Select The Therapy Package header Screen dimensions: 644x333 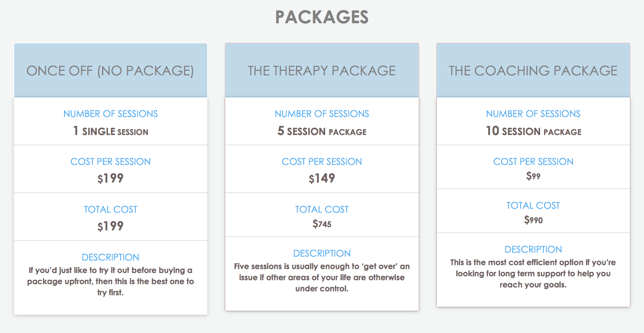pos(322,70)
